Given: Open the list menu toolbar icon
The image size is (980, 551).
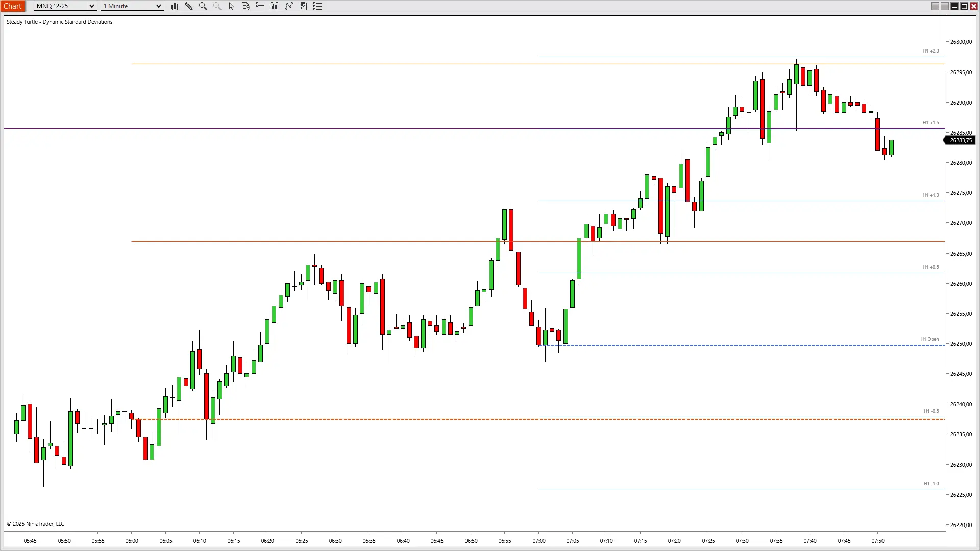Looking at the screenshot, I should coord(317,6).
